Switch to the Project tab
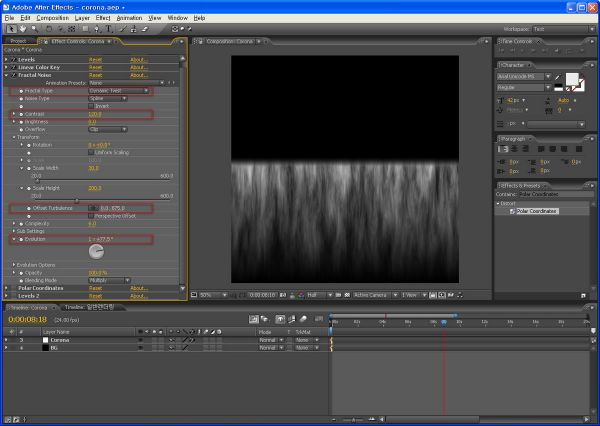600x426 pixels. point(18,41)
